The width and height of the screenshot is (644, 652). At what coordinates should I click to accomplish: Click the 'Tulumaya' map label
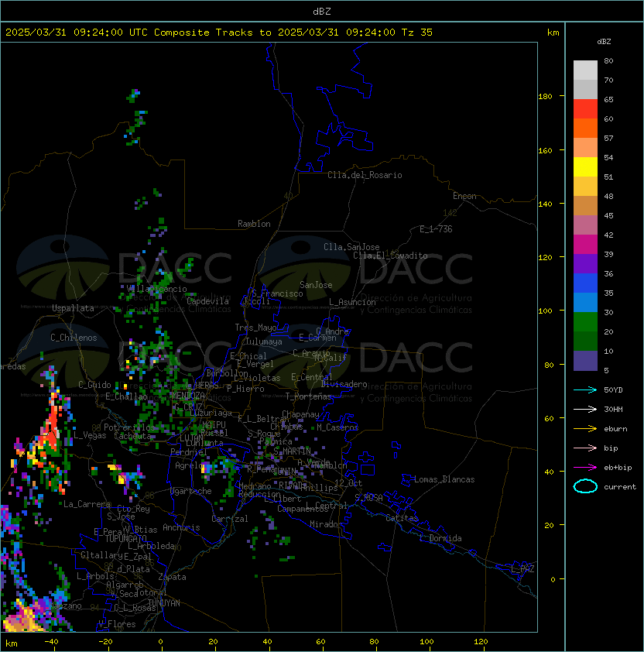[264, 341]
